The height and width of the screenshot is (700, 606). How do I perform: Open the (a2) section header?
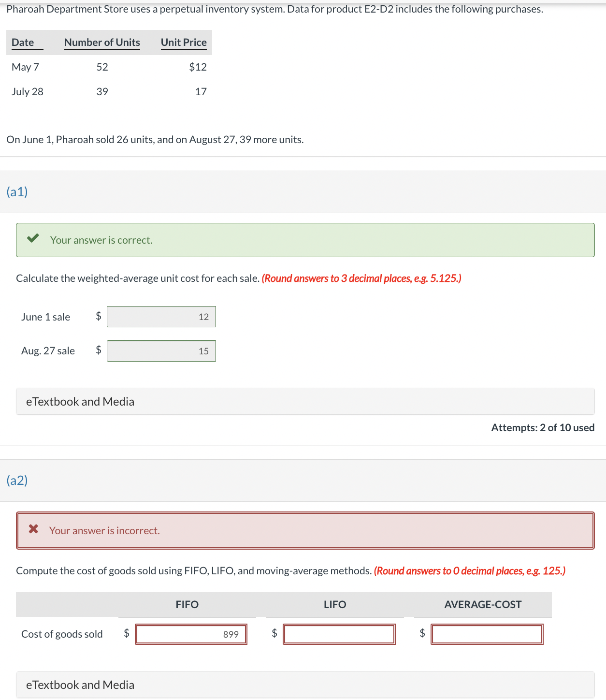click(x=17, y=481)
